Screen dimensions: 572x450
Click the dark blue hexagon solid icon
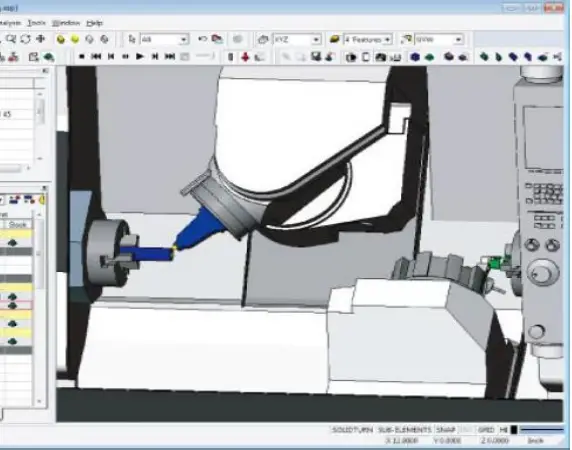click(x=415, y=57)
